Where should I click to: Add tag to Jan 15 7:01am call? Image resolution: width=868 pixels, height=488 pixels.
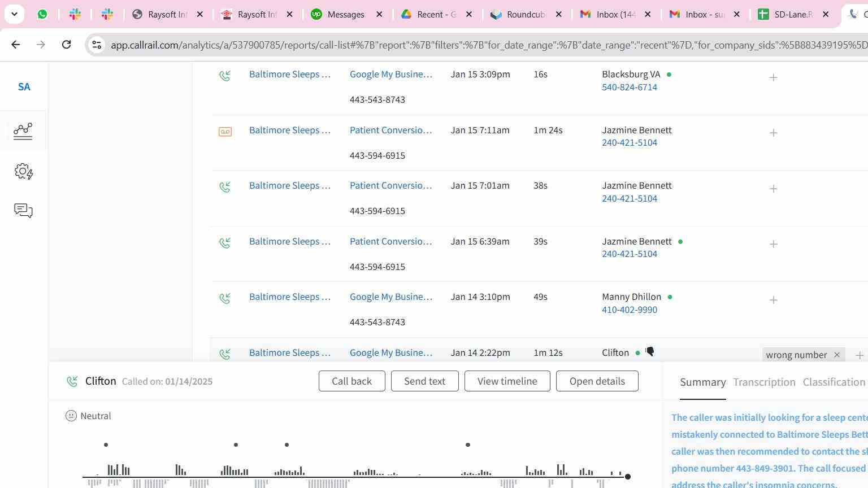coord(773,189)
